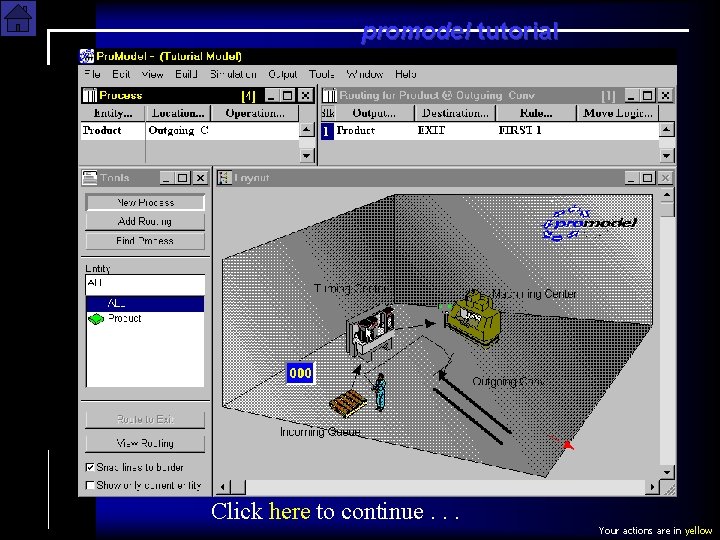Click the ProModel application title bar icon
Screen dimensions: 720x540
point(86,56)
